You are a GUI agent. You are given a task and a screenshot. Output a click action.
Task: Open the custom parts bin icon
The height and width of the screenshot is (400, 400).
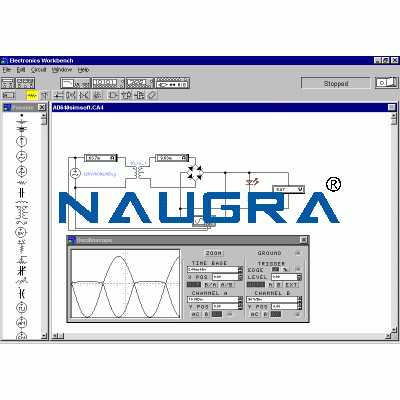click(x=9, y=95)
